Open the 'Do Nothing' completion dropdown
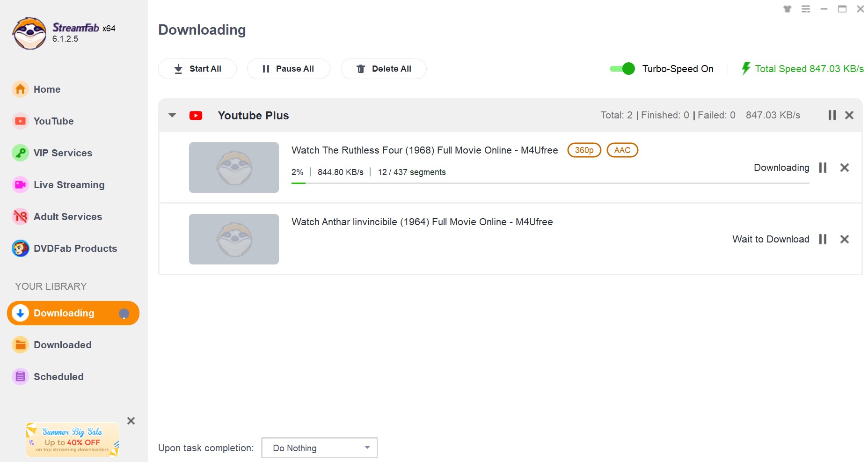868x462 pixels. pyautogui.click(x=319, y=448)
